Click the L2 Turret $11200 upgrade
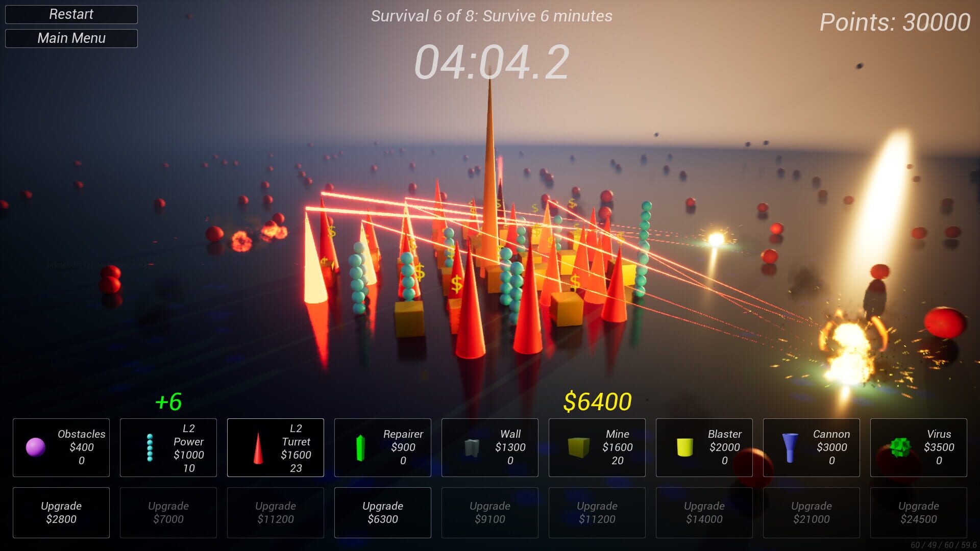The height and width of the screenshot is (551, 980). click(275, 512)
